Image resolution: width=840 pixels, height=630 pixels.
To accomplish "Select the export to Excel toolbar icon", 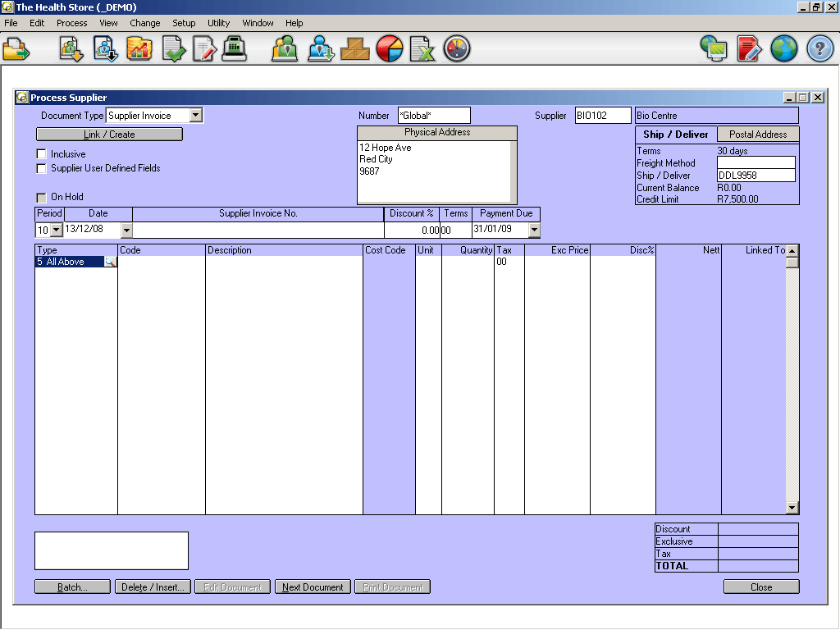I will [423, 48].
